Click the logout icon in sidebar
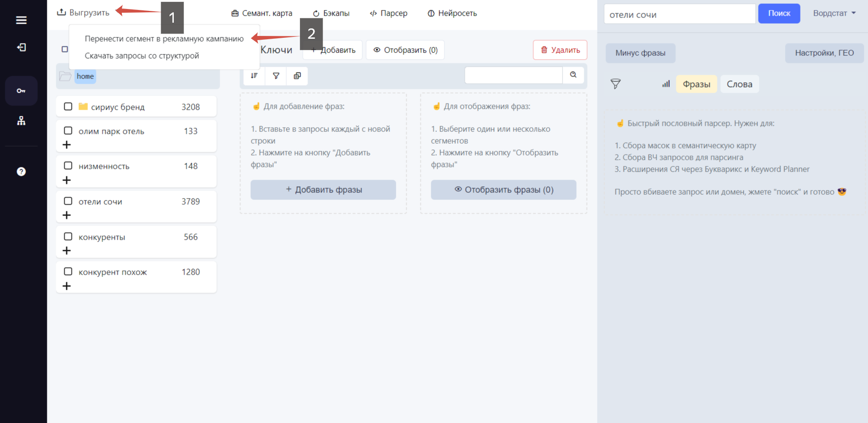 pos(21,47)
